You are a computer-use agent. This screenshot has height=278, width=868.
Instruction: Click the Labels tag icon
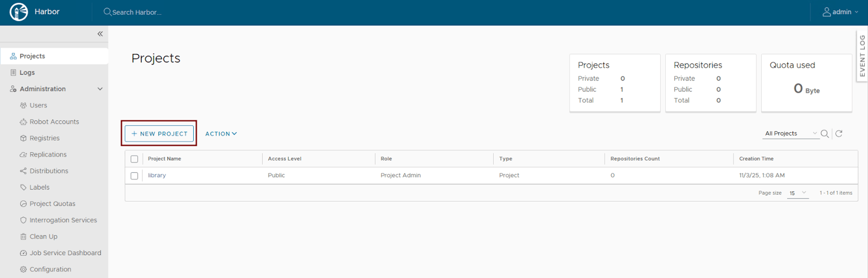[23, 188]
